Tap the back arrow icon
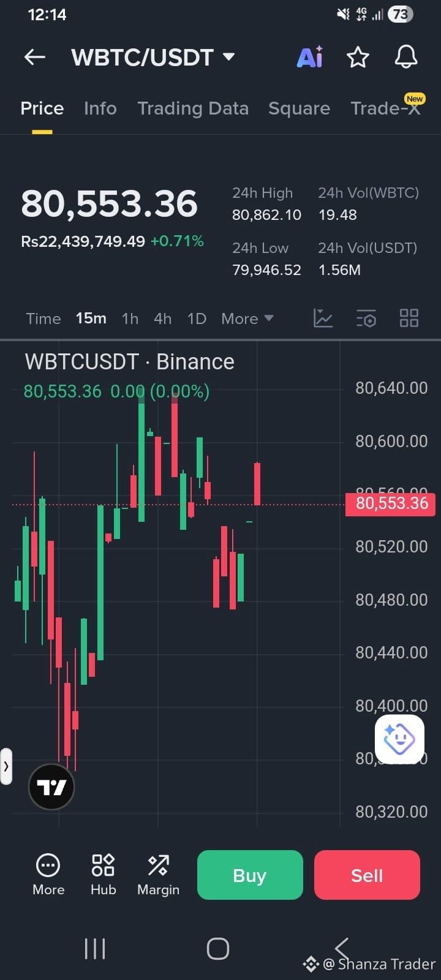Viewport: 441px width, 980px height. click(35, 58)
